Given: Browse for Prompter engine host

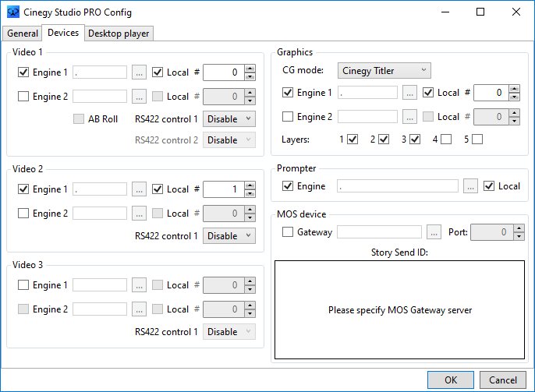Looking at the screenshot, I should click(x=470, y=185).
